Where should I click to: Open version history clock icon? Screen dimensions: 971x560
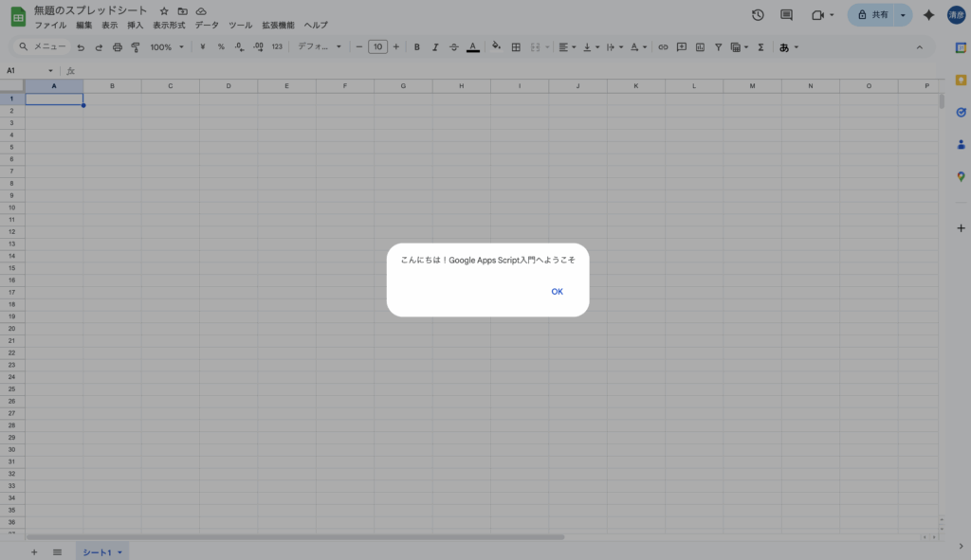pos(758,15)
